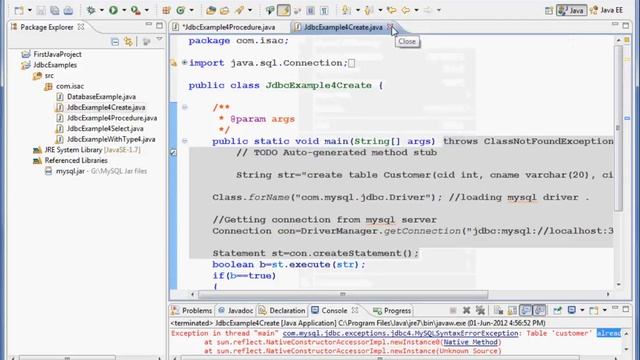Screen dimensions: 640x360
Task: Click the Previous Annotation toolbar icon
Action: point(369,10)
